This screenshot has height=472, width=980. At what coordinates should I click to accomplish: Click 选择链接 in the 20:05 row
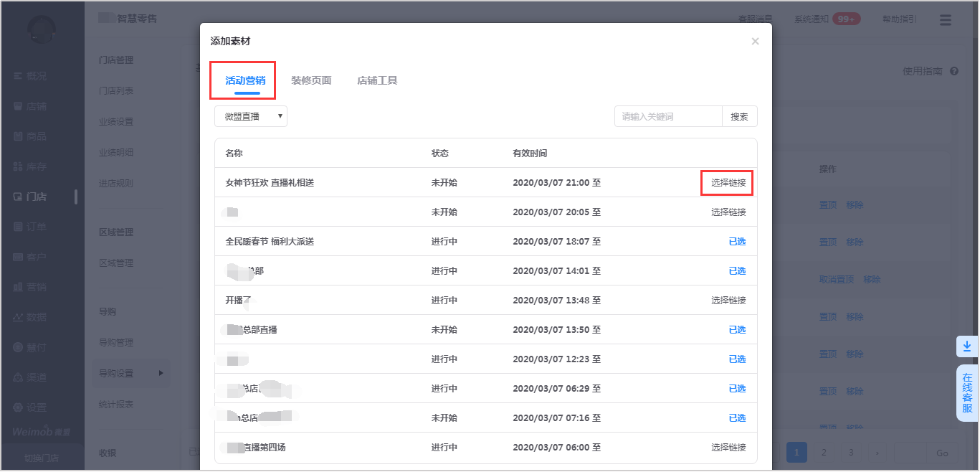(x=728, y=212)
